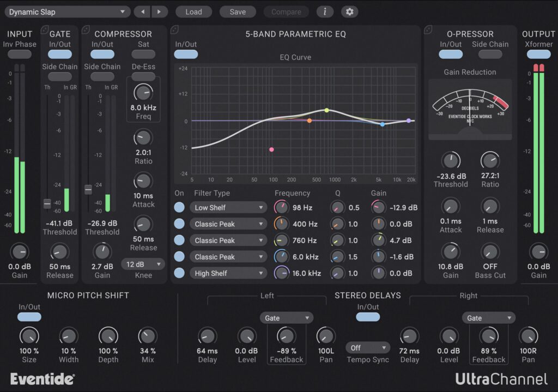Click the Compressor 2.7 dB Gain knob
The height and width of the screenshot is (392, 558).
coord(102,252)
